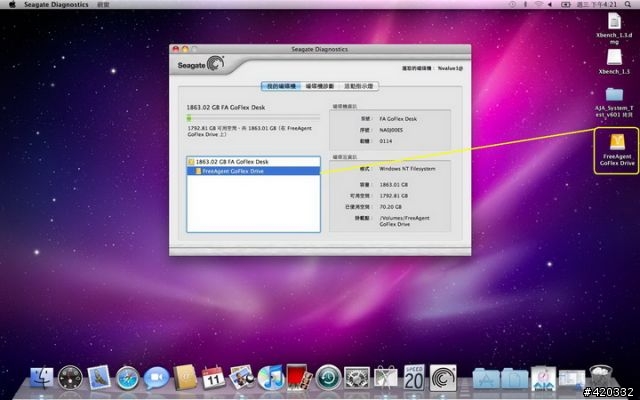640x400 pixels.
Task: Click the Windows NT Filesystem format value
Action: (x=407, y=169)
